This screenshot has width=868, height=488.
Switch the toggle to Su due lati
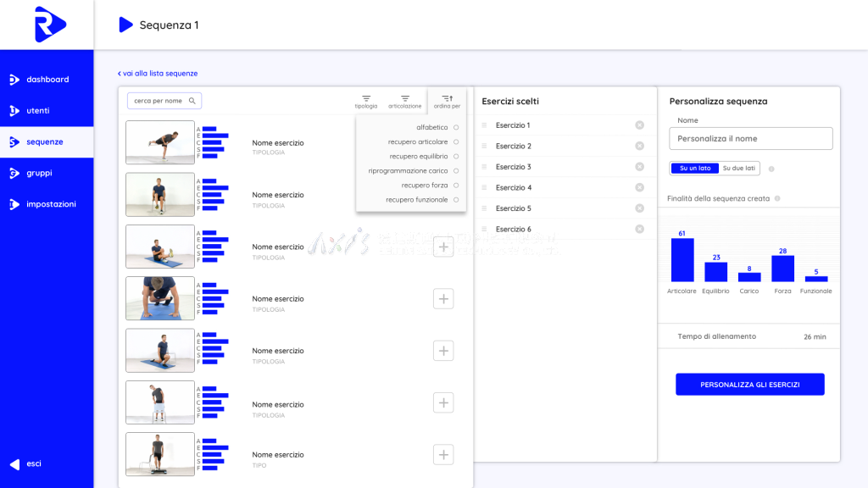click(x=738, y=168)
